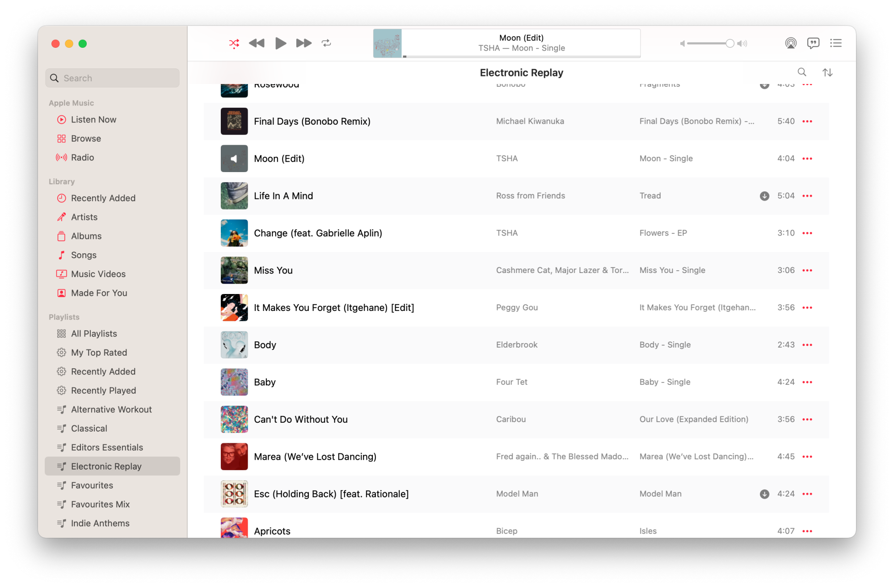The height and width of the screenshot is (588, 894).
Task: Click the Body album artwork thumbnail
Action: 234,345
